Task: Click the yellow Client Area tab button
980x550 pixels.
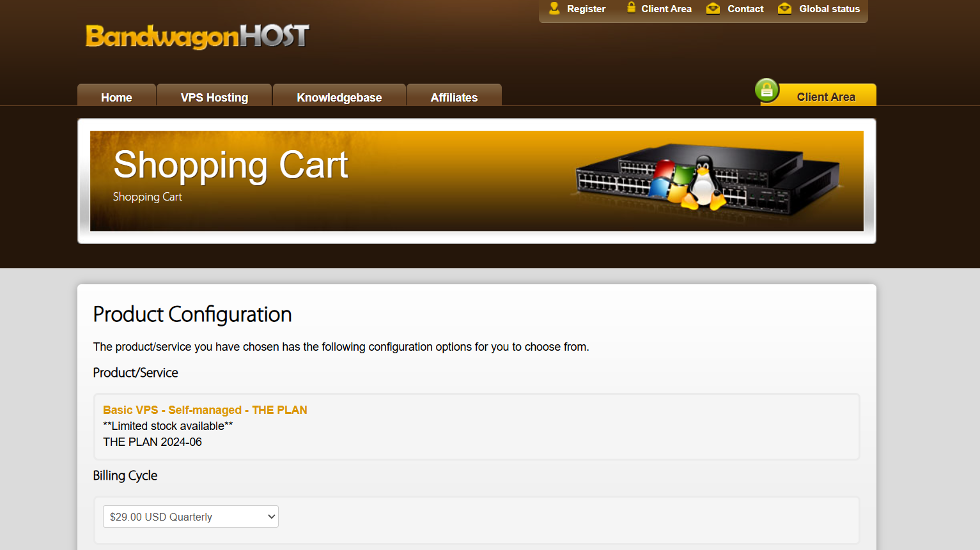Action: point(818,95)
